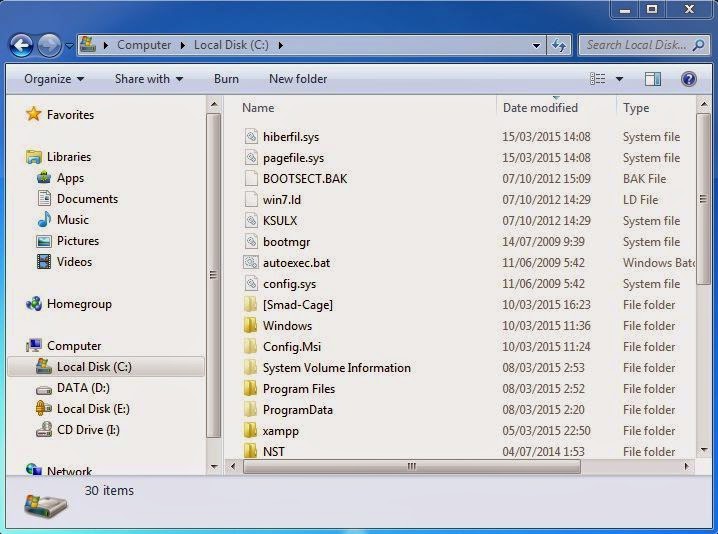The height and width of the screenshot is (534, 718).
Task: Click the 15/03/2015 14:08 date of hiberfil.sys
Action: point(546,136)
